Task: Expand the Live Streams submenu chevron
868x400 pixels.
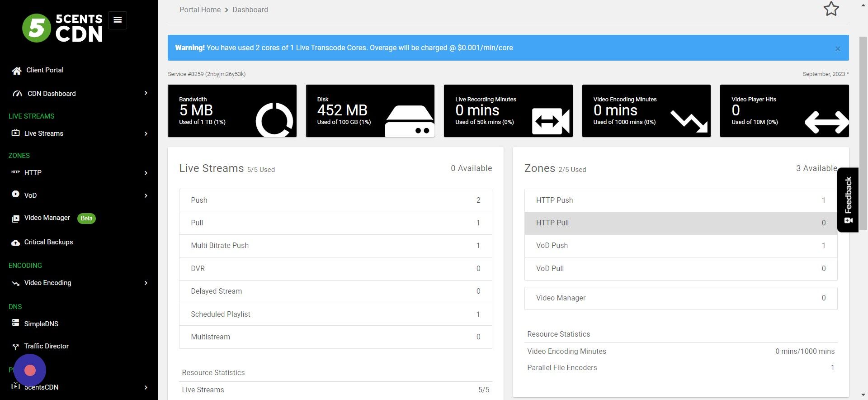Action: point(146,133)
